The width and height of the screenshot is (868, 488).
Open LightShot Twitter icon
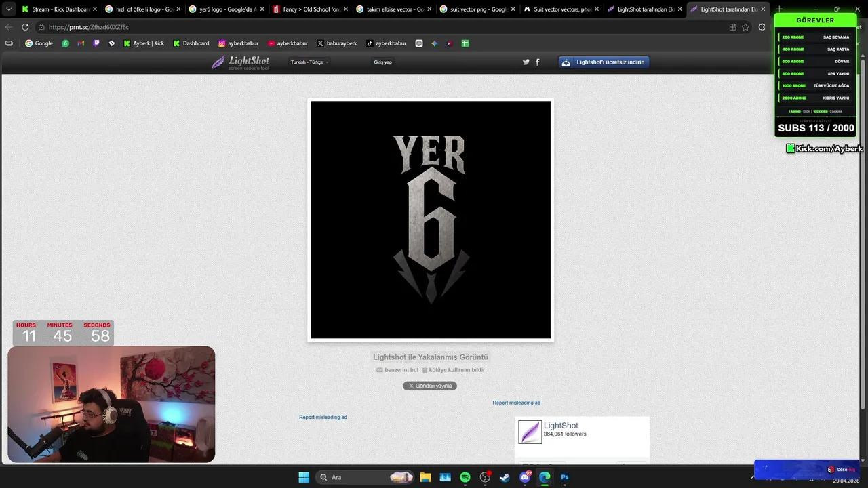[x=526, y=62]
